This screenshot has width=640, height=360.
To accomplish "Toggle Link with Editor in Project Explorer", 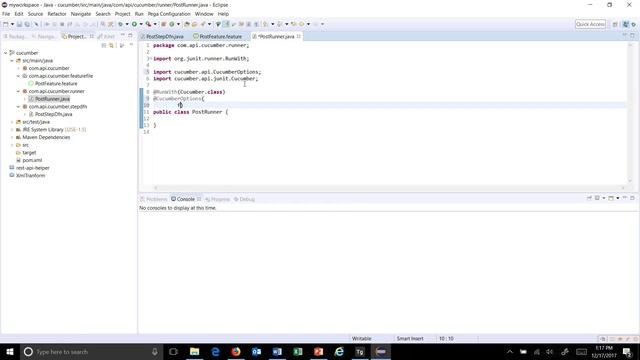I will [x=111, y=45].
